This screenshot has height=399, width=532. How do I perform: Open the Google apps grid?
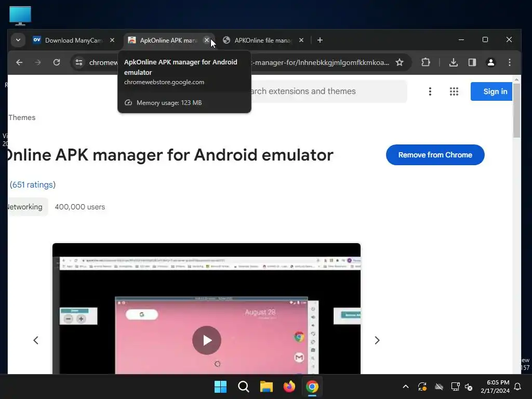454,91
